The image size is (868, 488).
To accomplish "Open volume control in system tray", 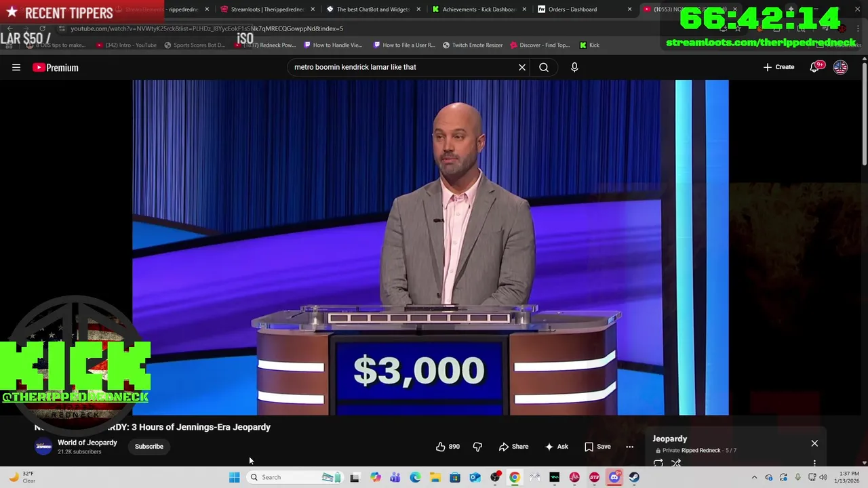I will (x=823, y=477).
